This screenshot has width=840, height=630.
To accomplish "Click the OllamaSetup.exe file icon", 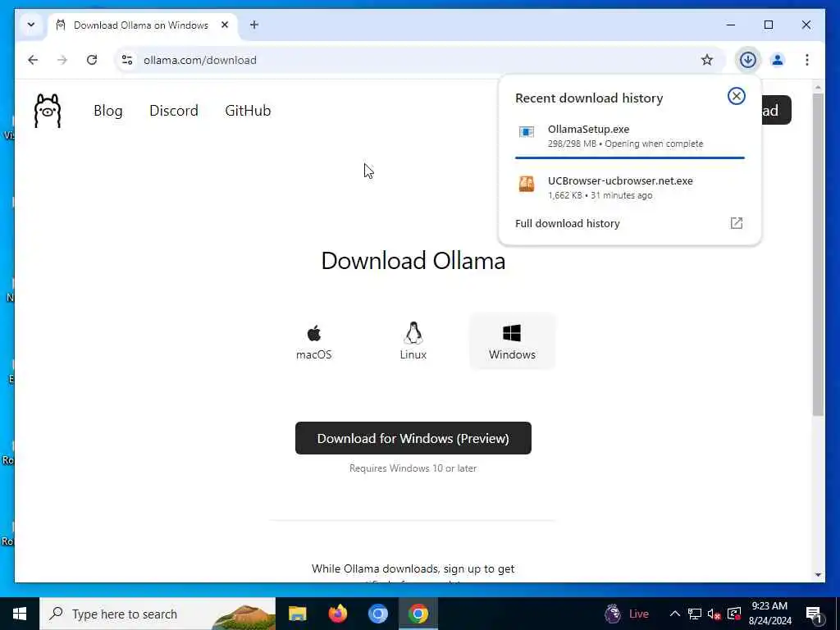I will coord(527,132).
